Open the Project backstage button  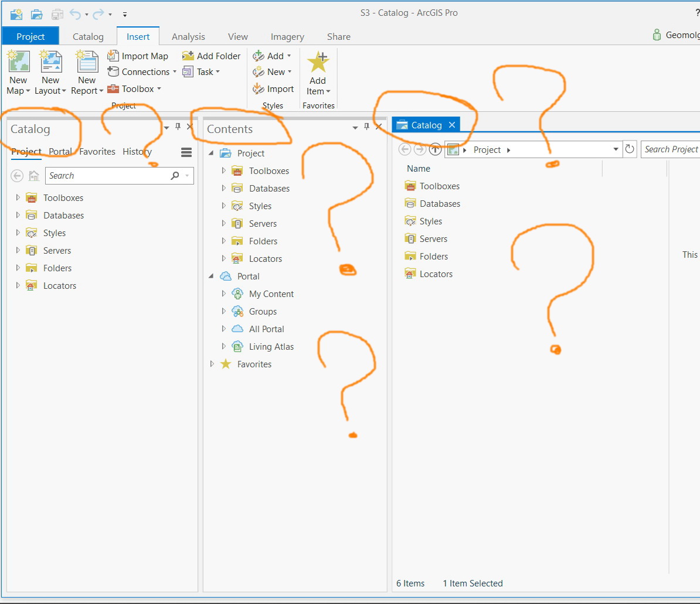pyautogui.click(x=30, y=36)
